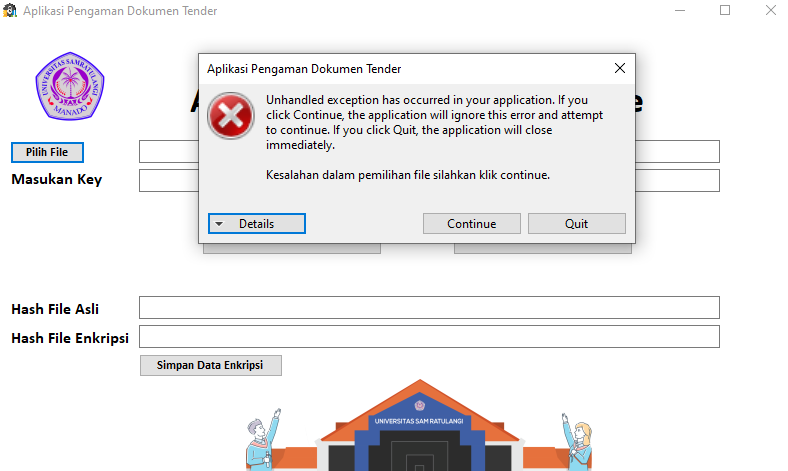The width and height of the screenshot is (788, 471).
Task: Click the Pilih File button
Action: (47, 152)
